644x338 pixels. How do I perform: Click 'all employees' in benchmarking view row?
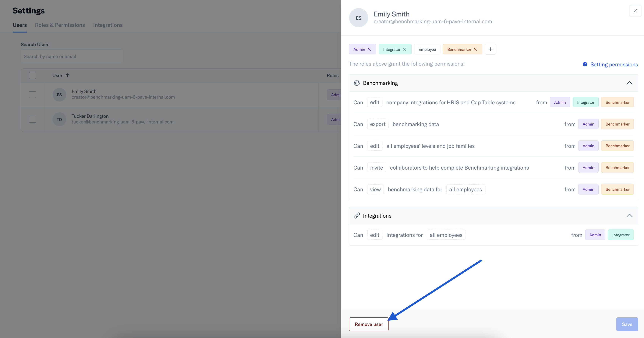coord(465,189)
